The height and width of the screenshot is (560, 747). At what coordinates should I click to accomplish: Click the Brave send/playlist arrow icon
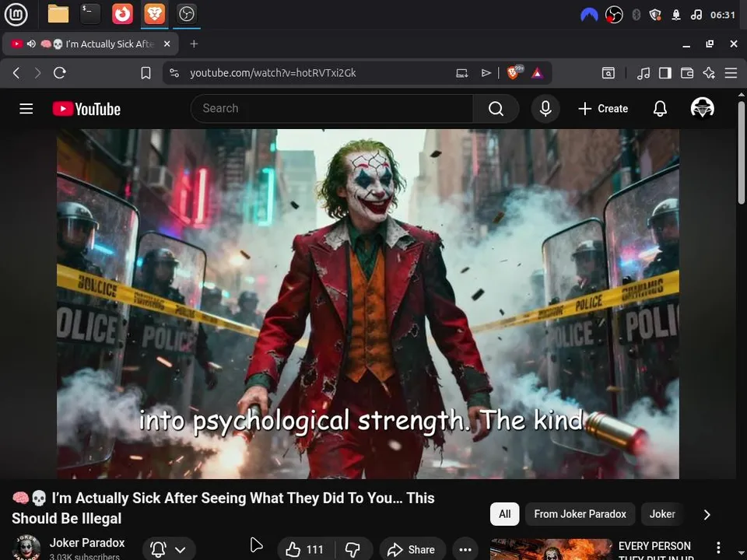(x=486, y=73)
